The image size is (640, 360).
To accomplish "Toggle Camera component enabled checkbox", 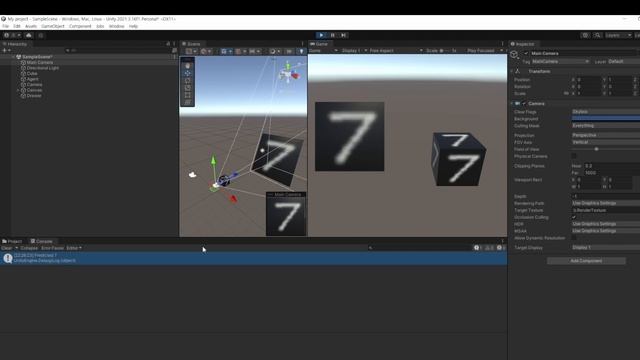I will (x=524, y=104).
